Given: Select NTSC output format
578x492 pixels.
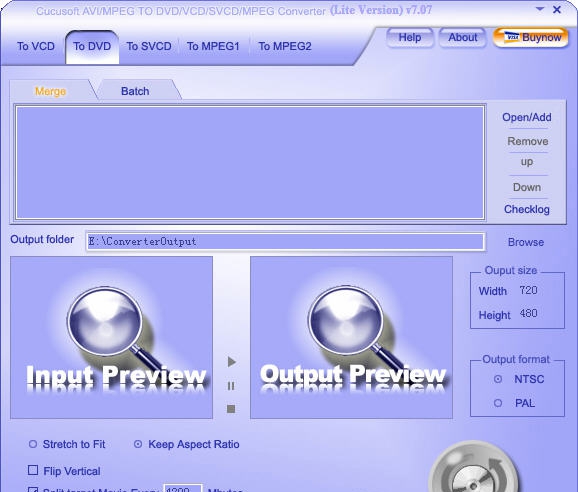Looking at the screenshot, I should 498,379.
